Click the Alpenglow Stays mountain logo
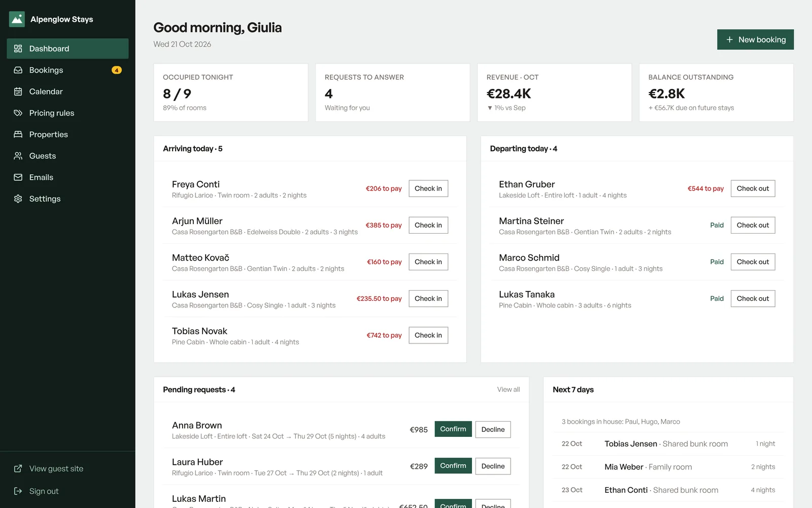This screenshot has width=812, height=508. (17, 19)
